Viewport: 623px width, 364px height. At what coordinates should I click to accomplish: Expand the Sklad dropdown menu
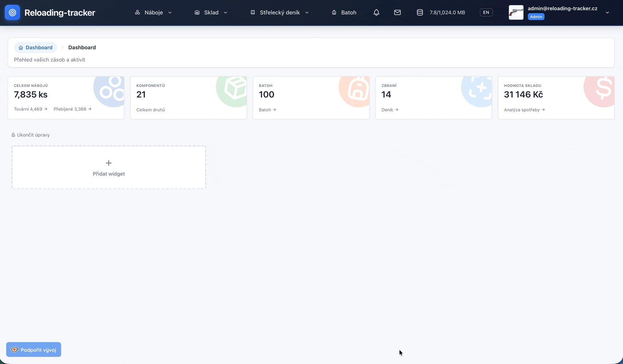click(211, 12)
